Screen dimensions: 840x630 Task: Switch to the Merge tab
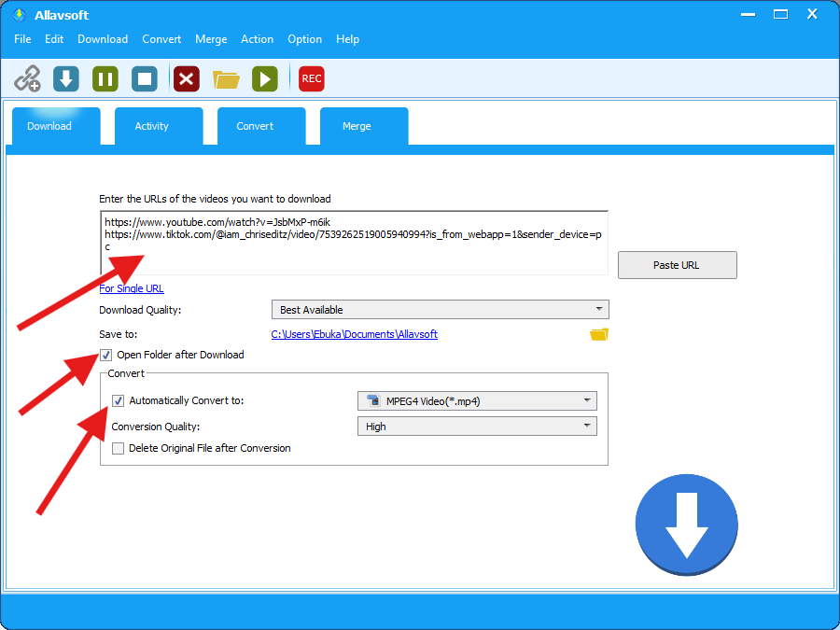[364, 126]
